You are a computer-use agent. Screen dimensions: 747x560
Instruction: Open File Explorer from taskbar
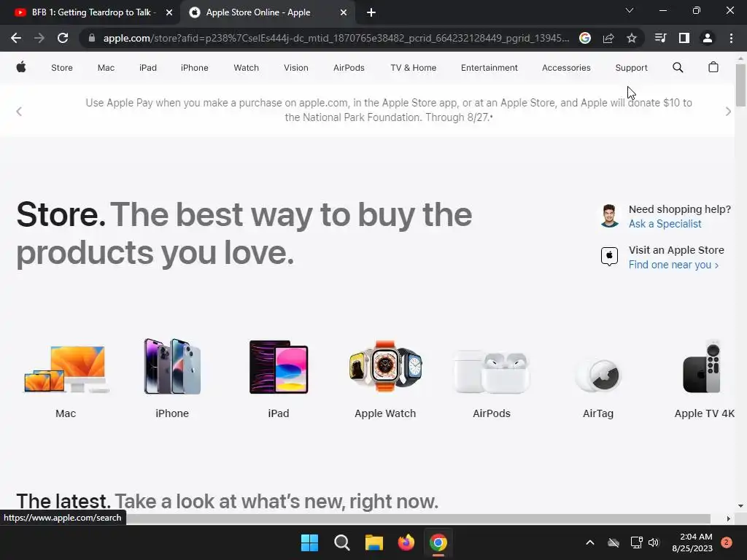[374, 542]
